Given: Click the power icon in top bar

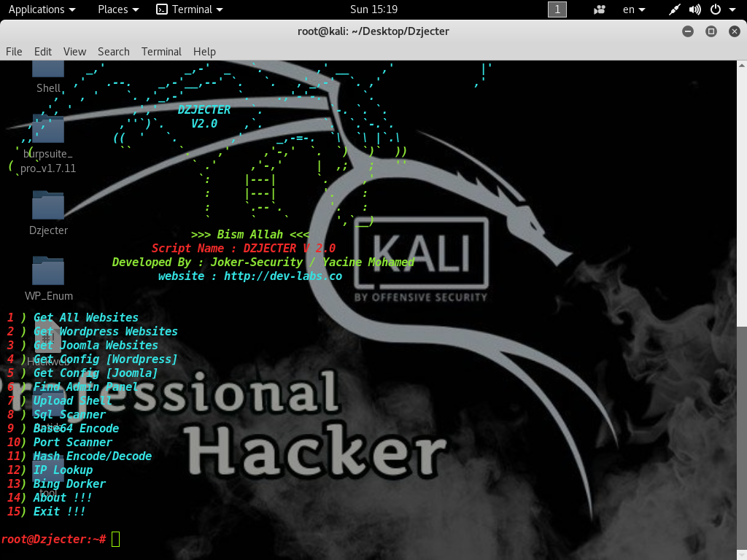Looking at the screenshot, I should pos(715,9).
